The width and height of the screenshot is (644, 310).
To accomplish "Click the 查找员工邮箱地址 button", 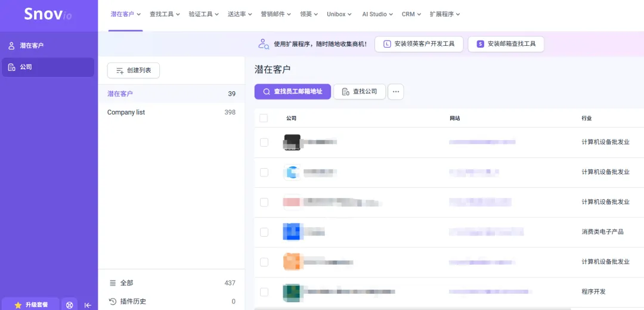I will tap(292, 92).
